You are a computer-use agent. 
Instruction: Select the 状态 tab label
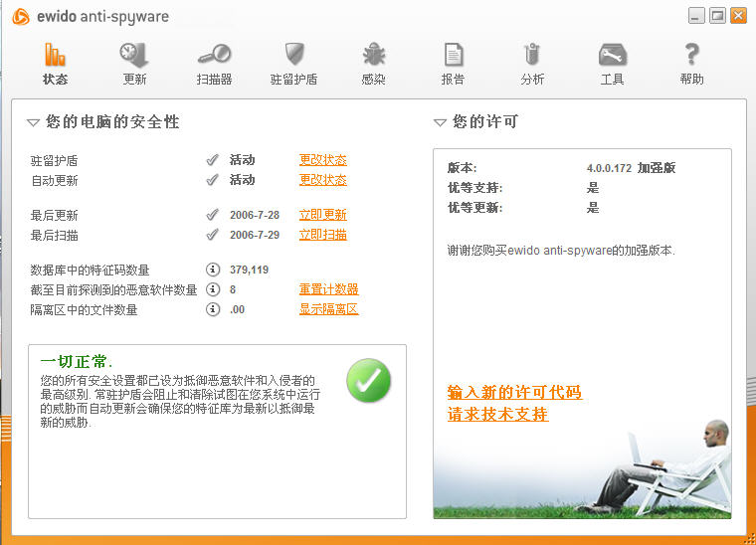(55, 79)
